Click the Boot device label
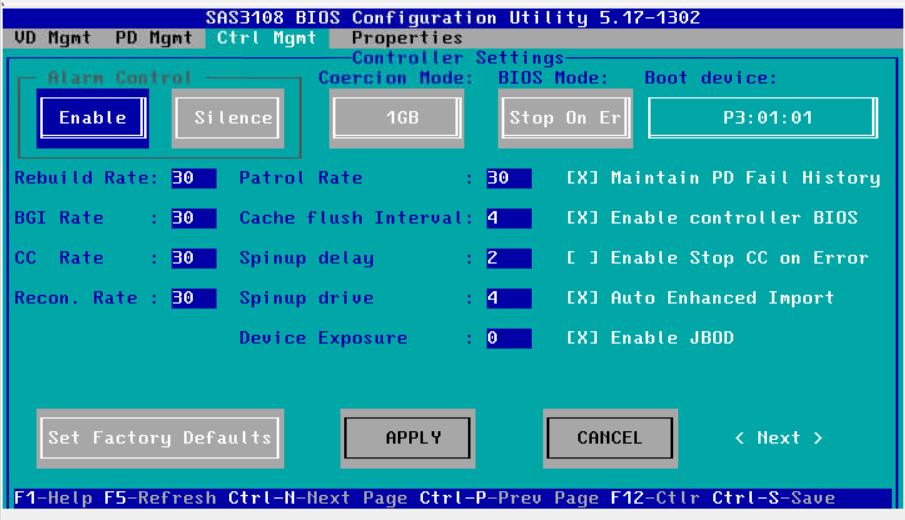Screen dimensions: 905x520 710,77
